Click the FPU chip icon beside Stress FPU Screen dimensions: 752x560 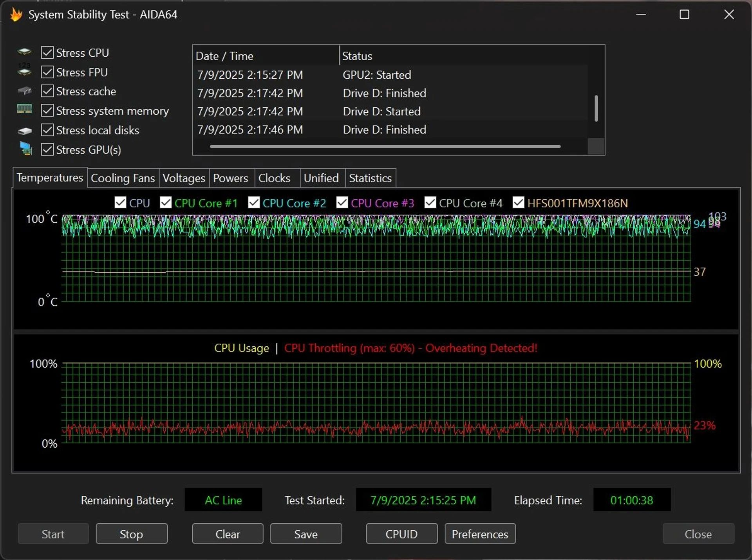pyautogui.click(x=24, y=70)
